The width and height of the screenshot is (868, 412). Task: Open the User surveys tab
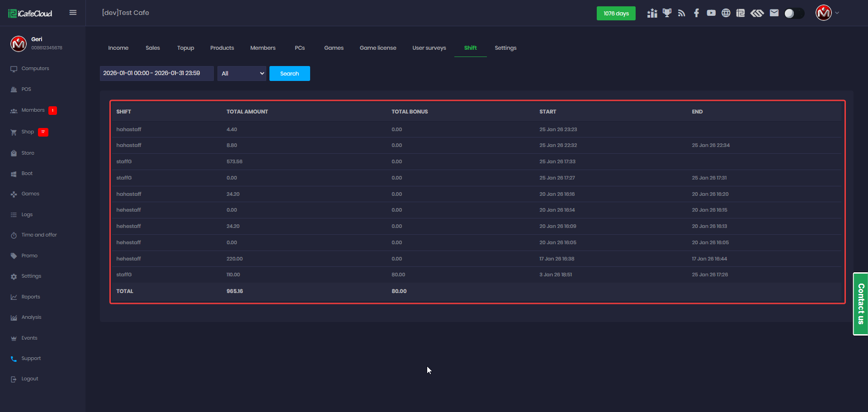pyautogui.click(x=429, y=48)
